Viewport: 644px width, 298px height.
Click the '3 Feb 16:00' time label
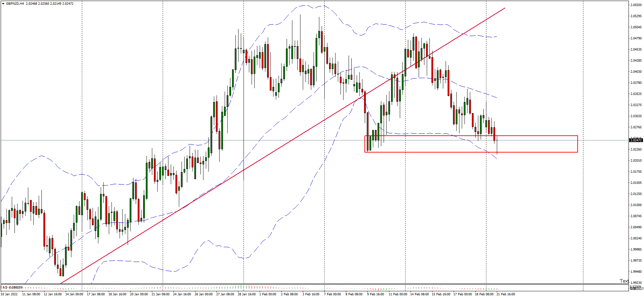point(311,294)
